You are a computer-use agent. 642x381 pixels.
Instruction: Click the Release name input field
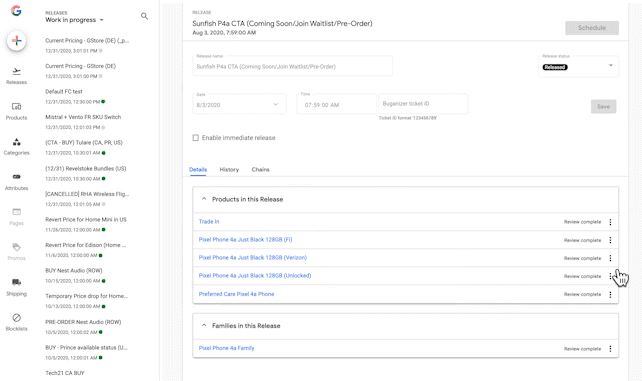(x=292, y=66)
